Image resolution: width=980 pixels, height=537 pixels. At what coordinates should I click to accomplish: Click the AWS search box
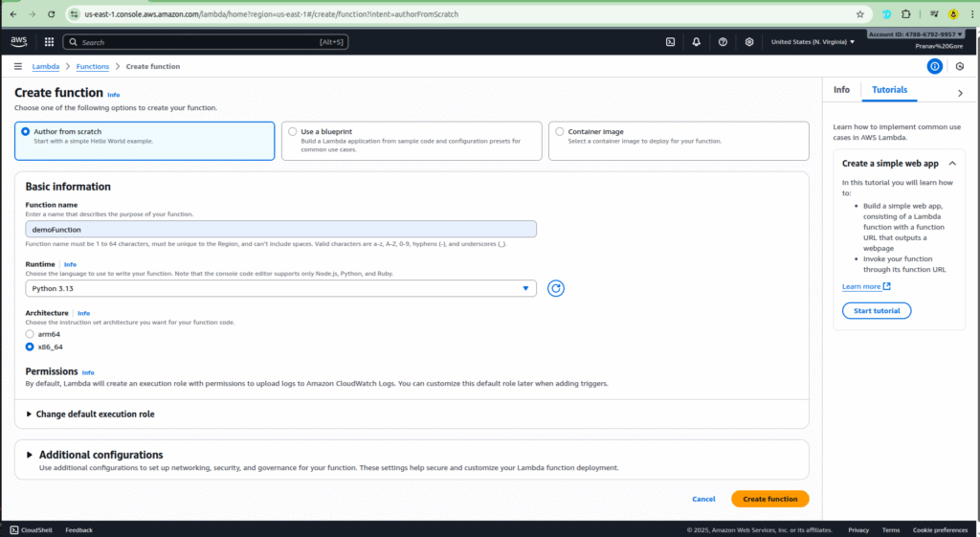pos(206,42)
